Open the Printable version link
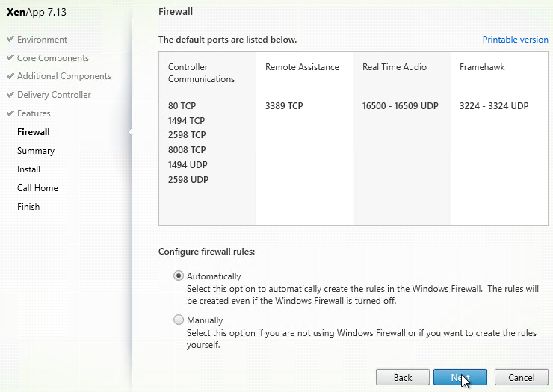Viewport: 553px width, 392px height. 516,40
